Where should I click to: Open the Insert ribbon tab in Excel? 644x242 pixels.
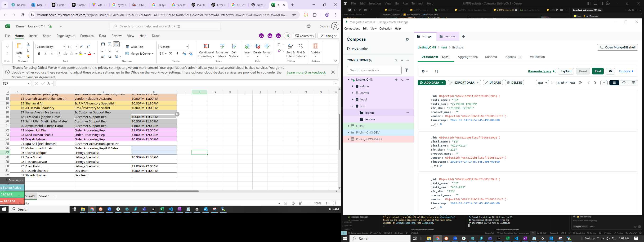coord(33,36)
